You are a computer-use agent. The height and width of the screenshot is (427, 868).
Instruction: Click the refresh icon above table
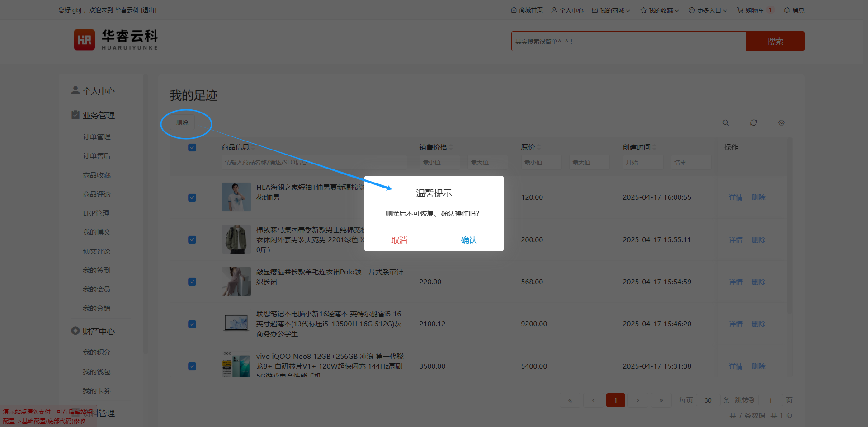click(x=754, y=123)
